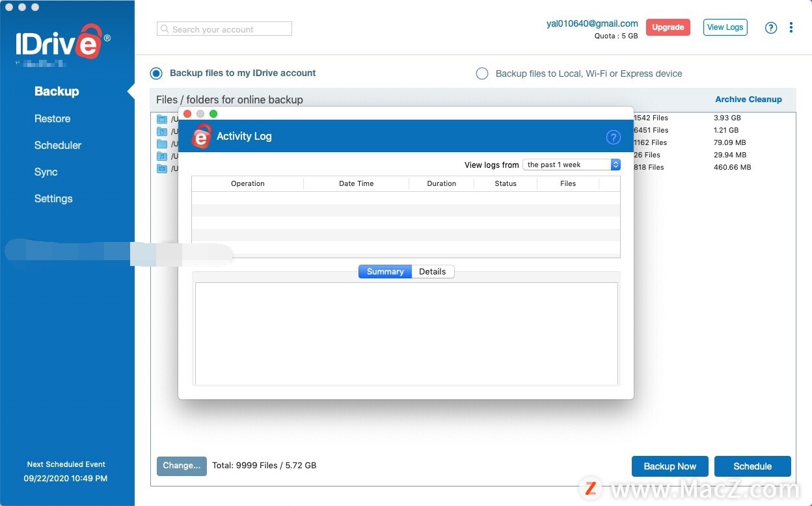Click the Files column header in Activity Log
Screen dimensions: 812x506
tap(568, 183)
